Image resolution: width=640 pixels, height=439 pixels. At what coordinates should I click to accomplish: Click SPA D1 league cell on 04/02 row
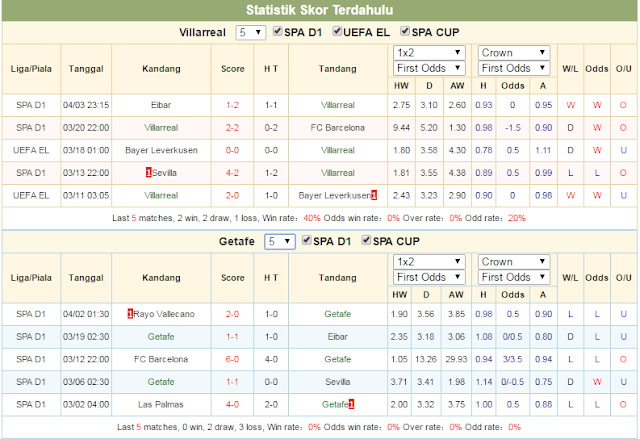point(31,314)
